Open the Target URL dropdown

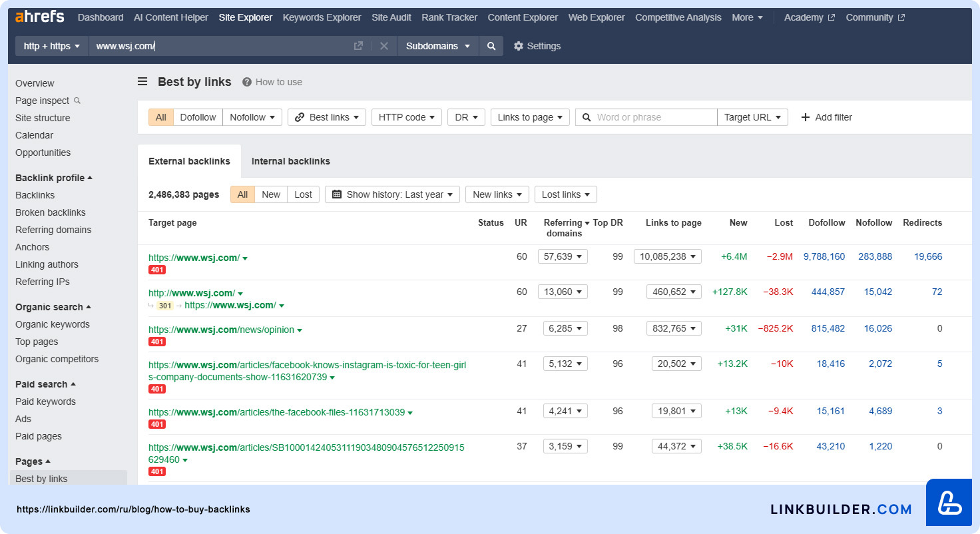(752, 117)
